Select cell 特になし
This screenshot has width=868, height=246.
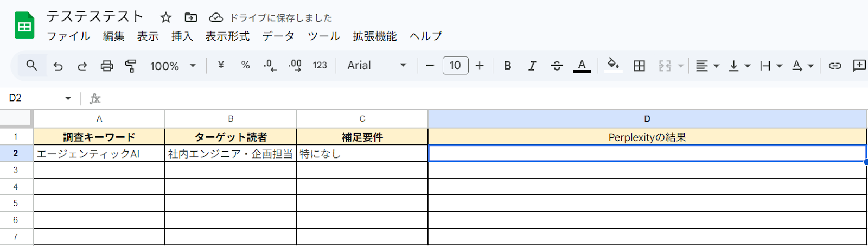pos(362,154)
